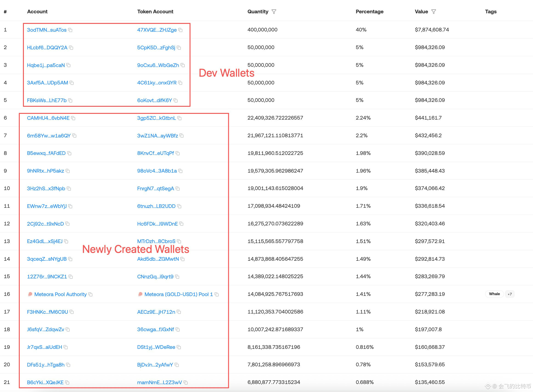
Task: Click the quantity 400,000,000
Action: tap(262, 30)
